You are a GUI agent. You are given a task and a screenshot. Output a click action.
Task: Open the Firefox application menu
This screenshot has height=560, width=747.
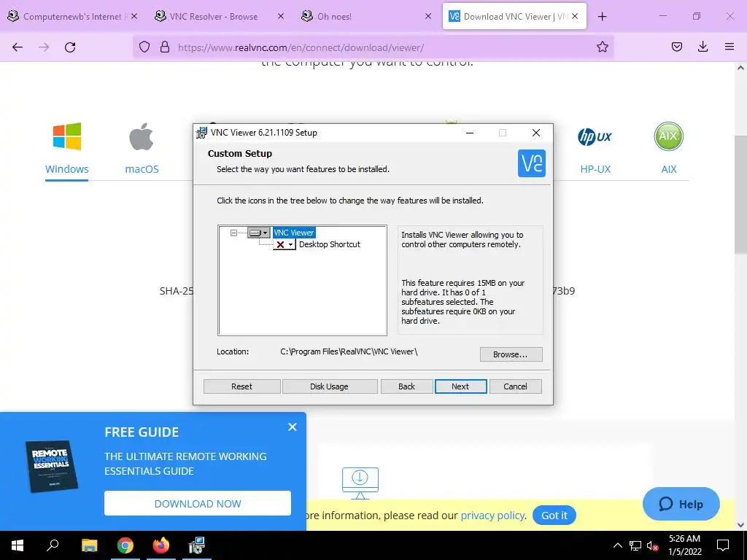click(x=729, y=47)
